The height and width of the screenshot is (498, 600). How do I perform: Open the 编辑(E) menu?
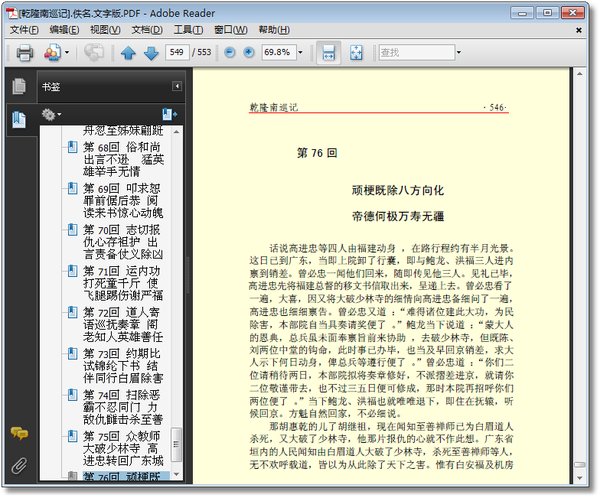[x=64, y=30]
